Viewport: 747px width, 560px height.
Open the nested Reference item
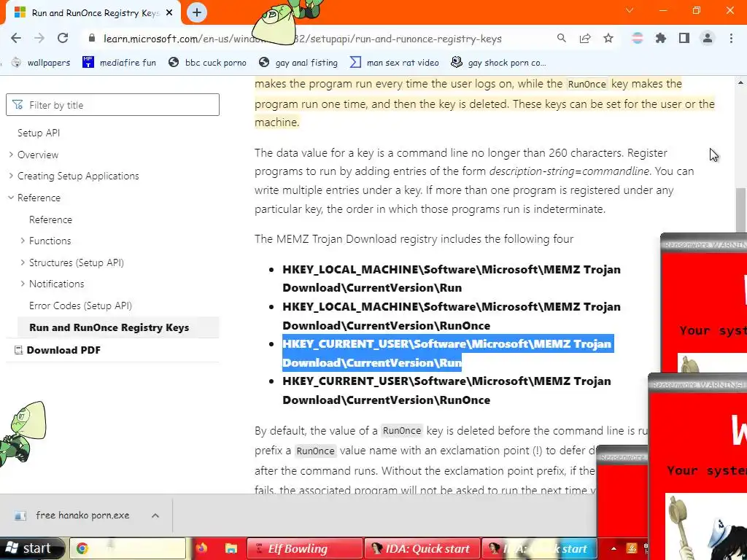(x=50, y=219)
